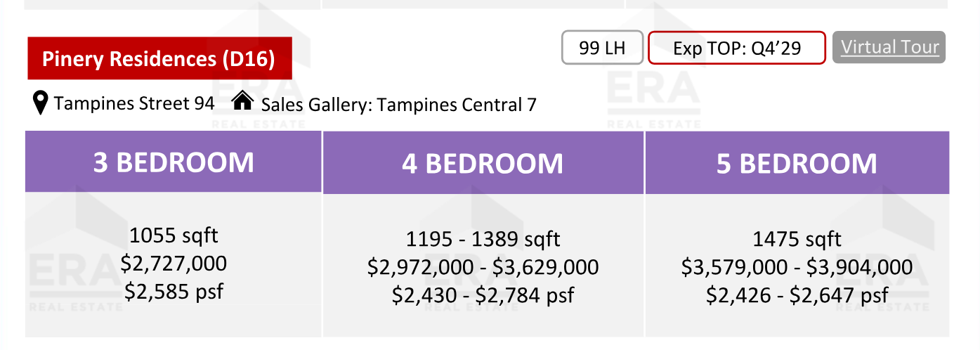Image resolution: width=980 pixels, height=350 pixels.
Task: Click the 1055 sqft size text
Action: [174, 235]
